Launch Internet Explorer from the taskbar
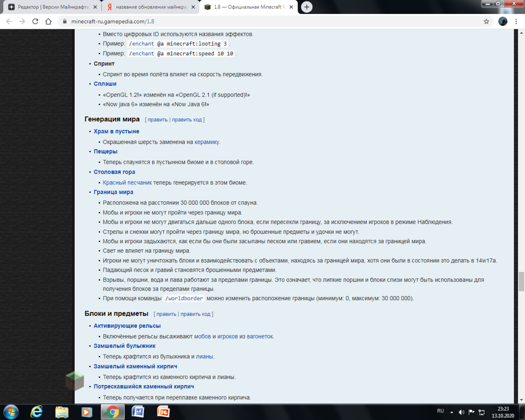 click(37, 412)
